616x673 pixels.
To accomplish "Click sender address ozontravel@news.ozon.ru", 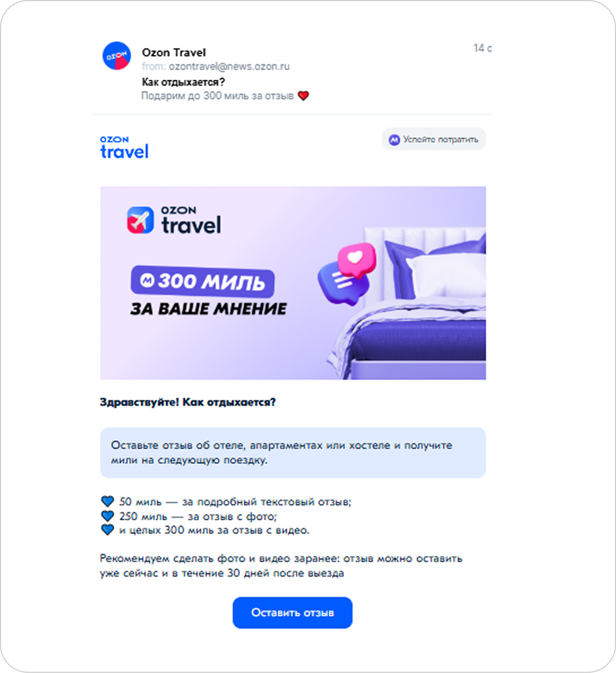I will [229, 67].
